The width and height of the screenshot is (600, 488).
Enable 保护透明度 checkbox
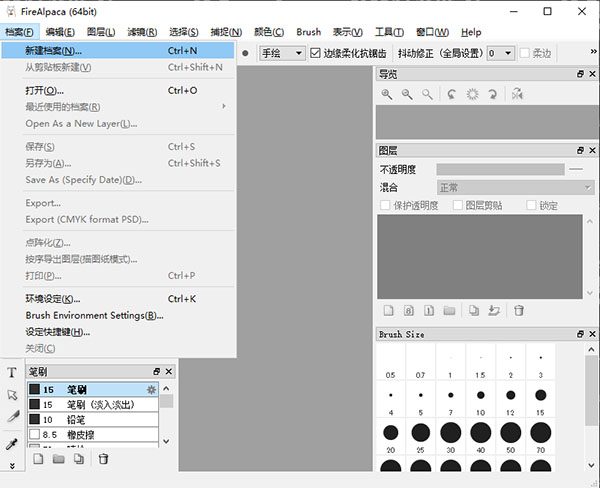click(385, 206)
